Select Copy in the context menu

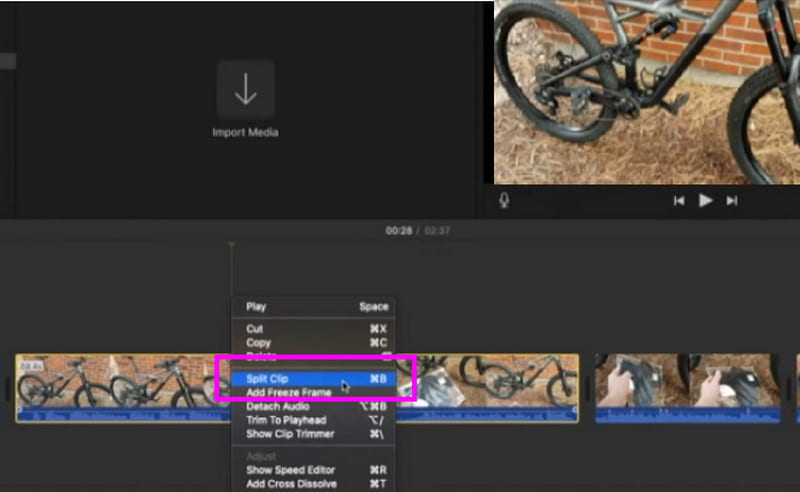(x=313, y=342)
